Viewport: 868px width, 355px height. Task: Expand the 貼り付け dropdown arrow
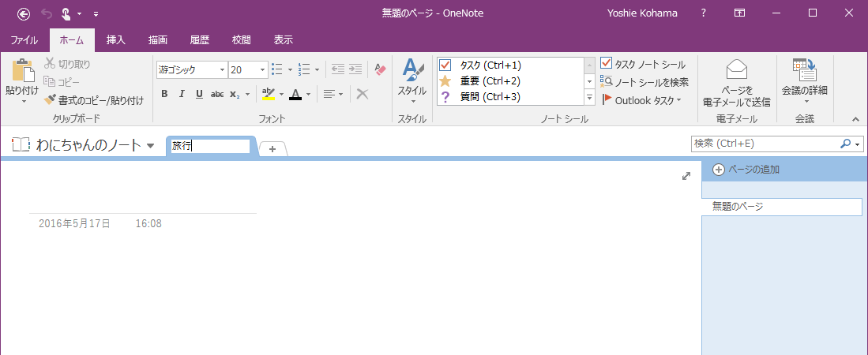point(23,102)
